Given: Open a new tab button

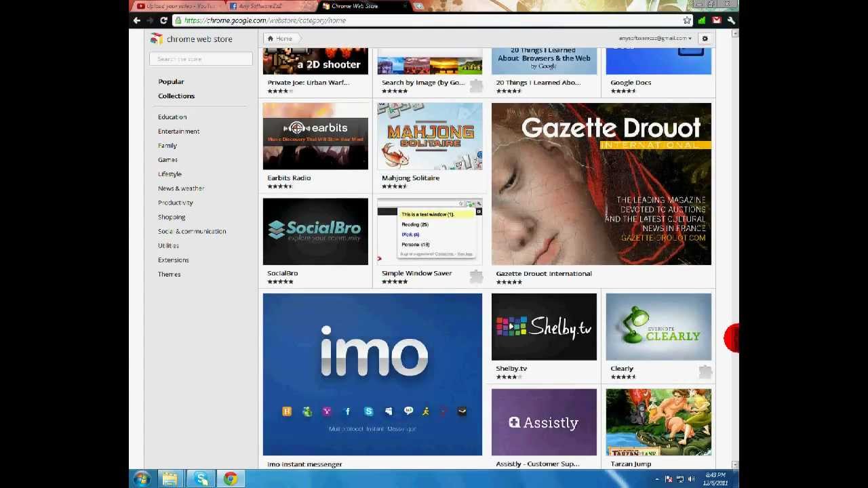Looking at the screenshot, I should point(418,6).
